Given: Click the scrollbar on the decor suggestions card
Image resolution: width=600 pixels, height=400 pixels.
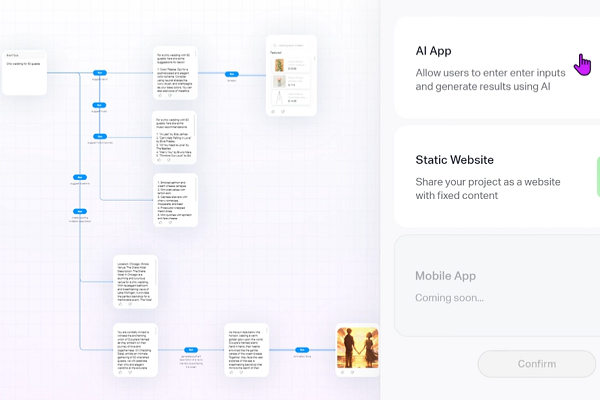Looking at the screenshot, I should pos(196,54).
